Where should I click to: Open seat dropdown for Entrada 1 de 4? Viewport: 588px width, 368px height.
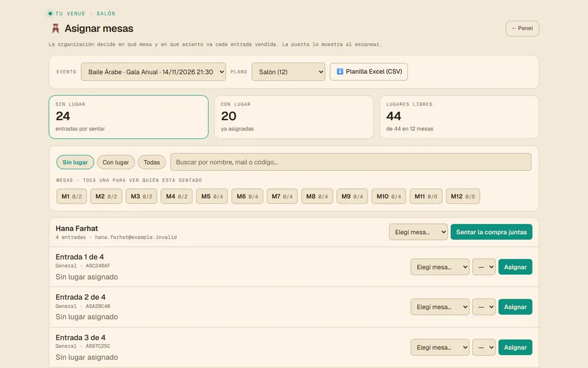click(x=484, y=267)
